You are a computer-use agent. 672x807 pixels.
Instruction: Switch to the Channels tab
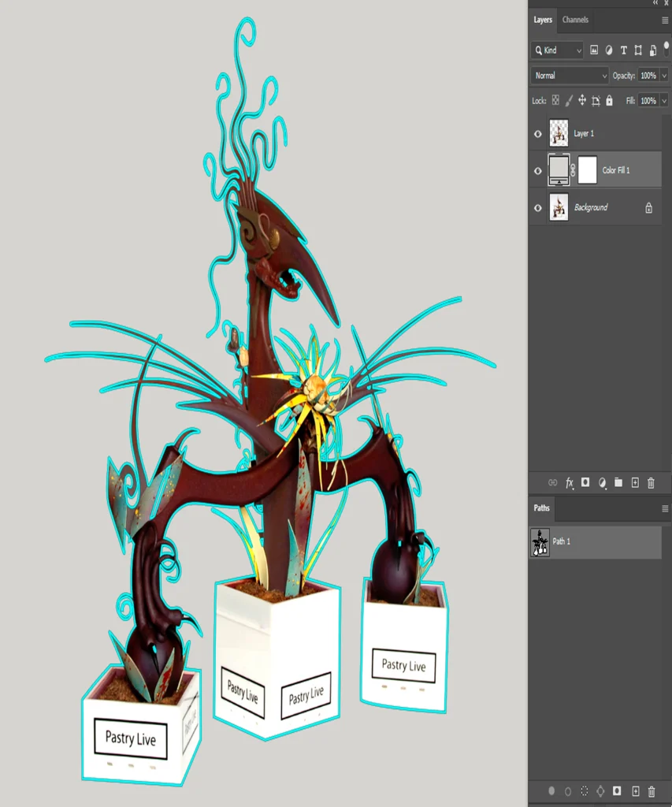click(575, 20)
